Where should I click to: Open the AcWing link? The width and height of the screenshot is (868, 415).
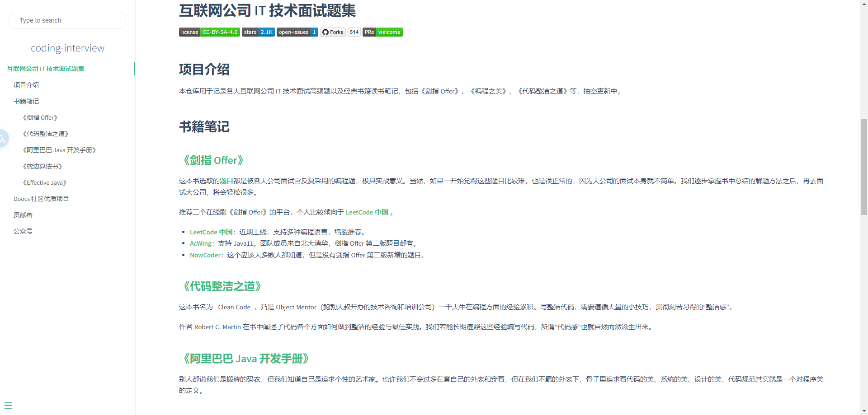(201, 243)
